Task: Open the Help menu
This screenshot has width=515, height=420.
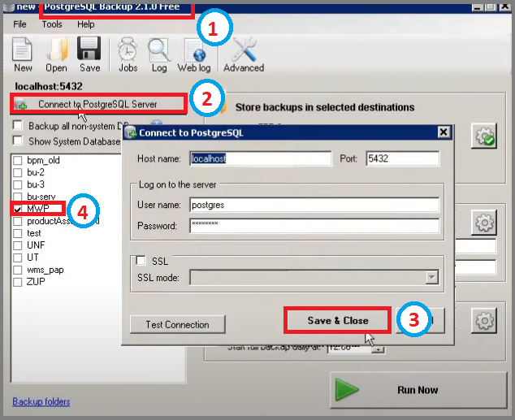Action: pos(86,24)
